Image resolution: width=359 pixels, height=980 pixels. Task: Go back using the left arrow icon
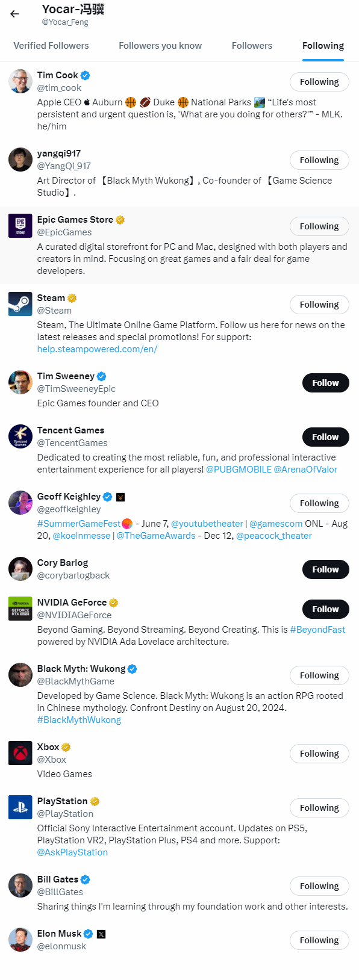14,14
